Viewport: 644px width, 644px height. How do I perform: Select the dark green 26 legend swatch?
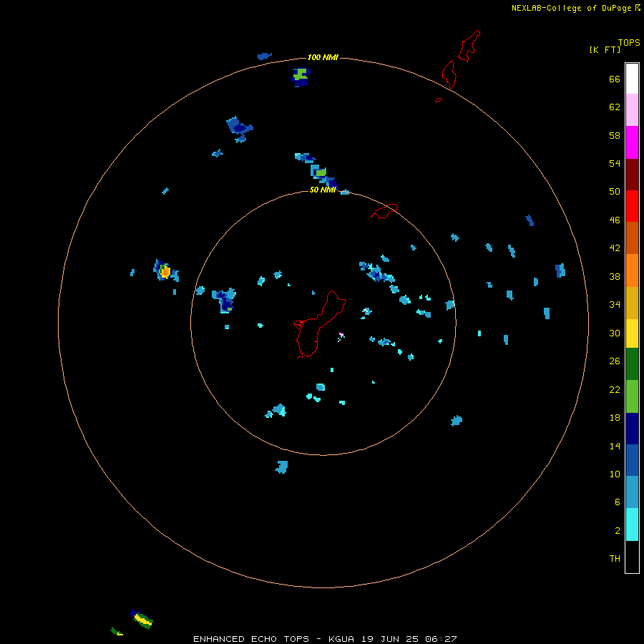coord(632,364)
